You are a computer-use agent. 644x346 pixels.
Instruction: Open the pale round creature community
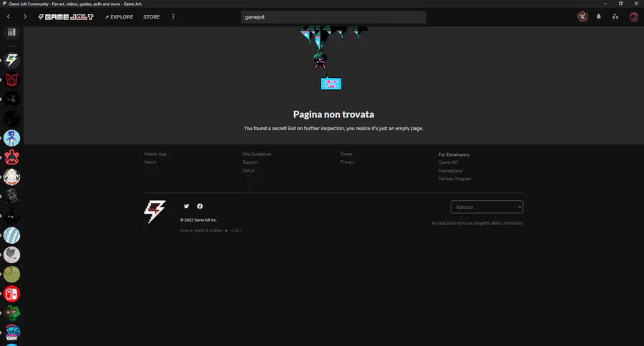click(x=11, y=177)
